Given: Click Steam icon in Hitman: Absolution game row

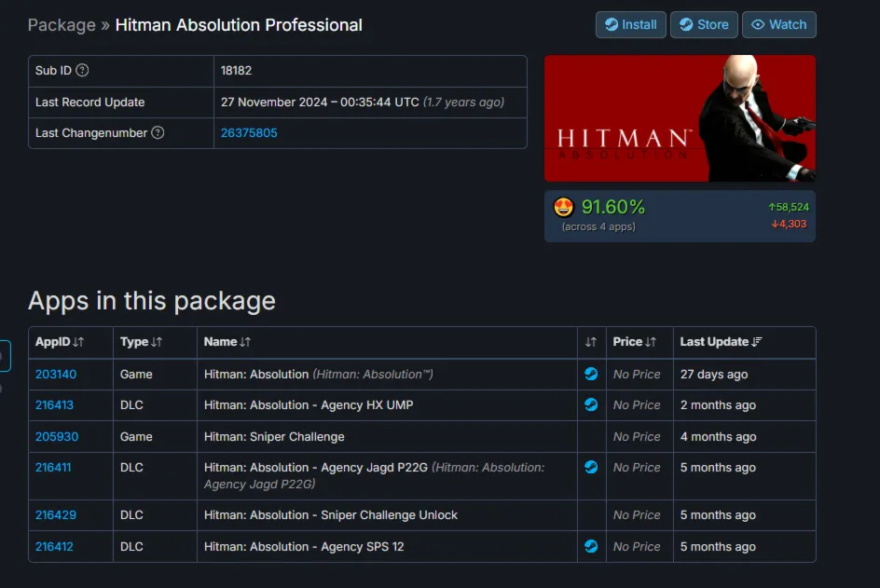Looking at the screenshot, I should [x=591, y=374].
